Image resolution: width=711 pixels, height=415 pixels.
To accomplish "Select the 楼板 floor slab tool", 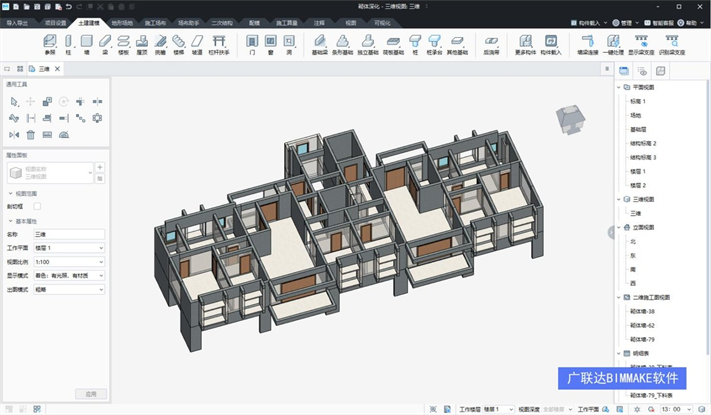I will pos(123,45).
